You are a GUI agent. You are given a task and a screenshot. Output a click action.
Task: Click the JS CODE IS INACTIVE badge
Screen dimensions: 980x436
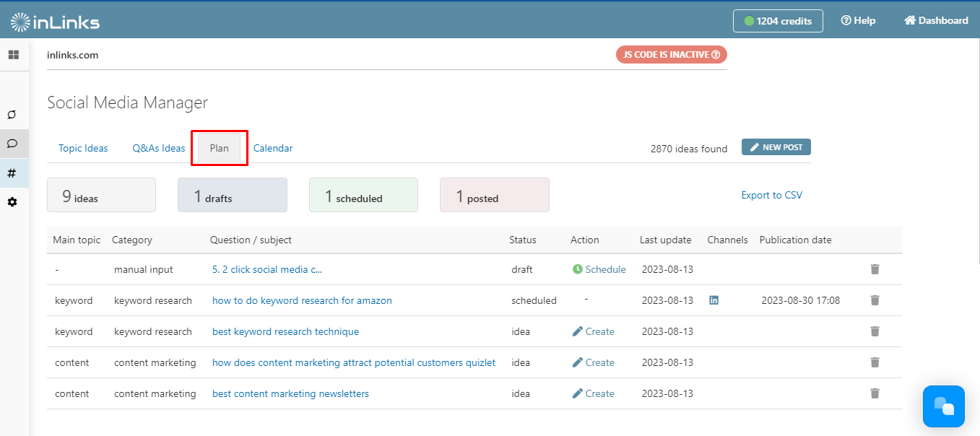[672, 55]
